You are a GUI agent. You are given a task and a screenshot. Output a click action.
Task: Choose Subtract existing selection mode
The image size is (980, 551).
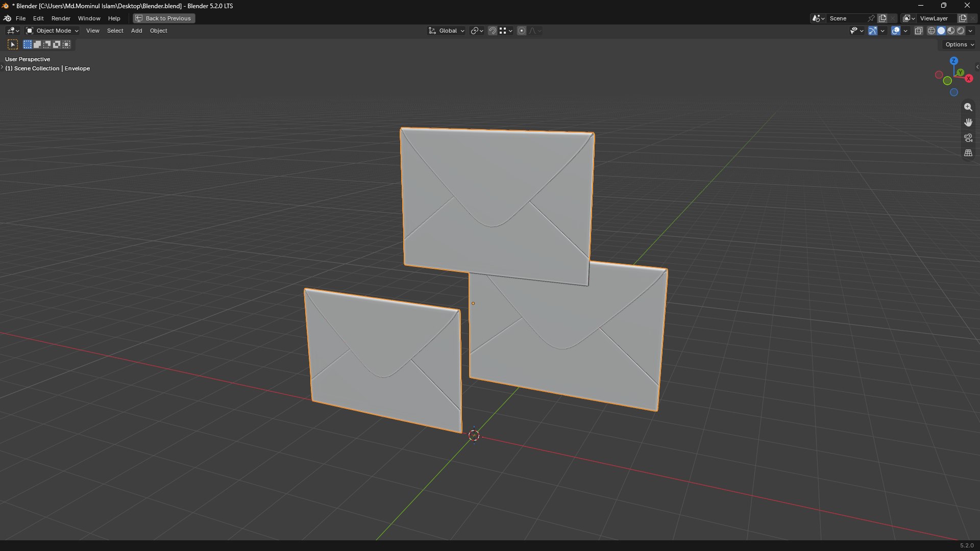click(47, 44)
